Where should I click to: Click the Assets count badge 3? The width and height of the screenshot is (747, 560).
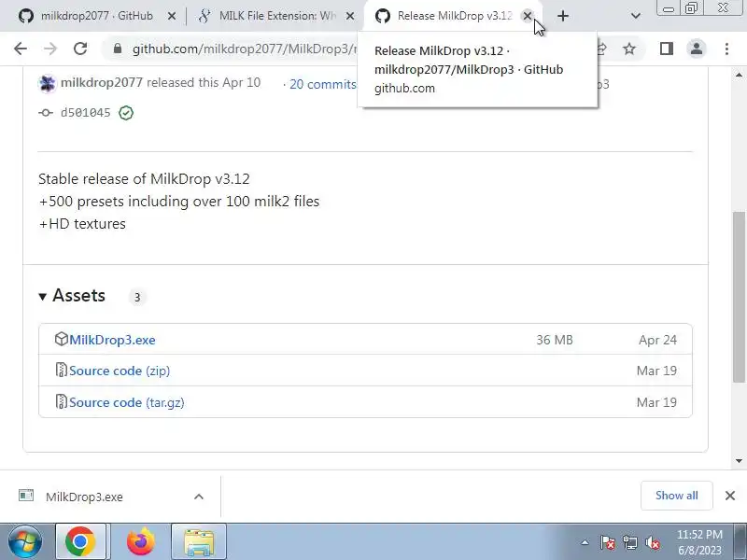point(137,297)
